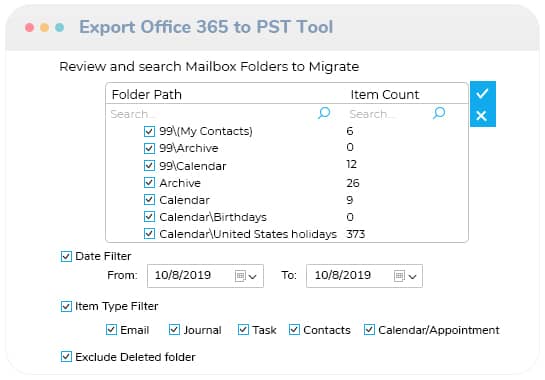
Task: Toggle Exclude Deleted folder checkbox
Action: (x=66, y=357)
